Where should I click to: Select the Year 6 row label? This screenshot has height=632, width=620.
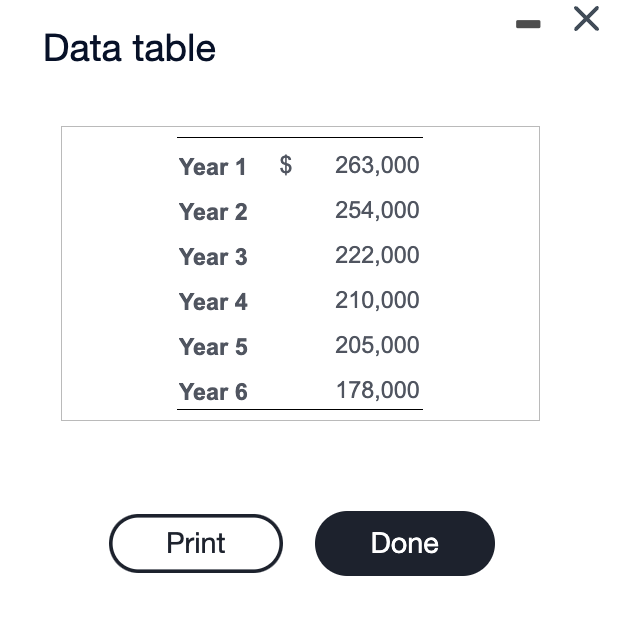point(212,392)
